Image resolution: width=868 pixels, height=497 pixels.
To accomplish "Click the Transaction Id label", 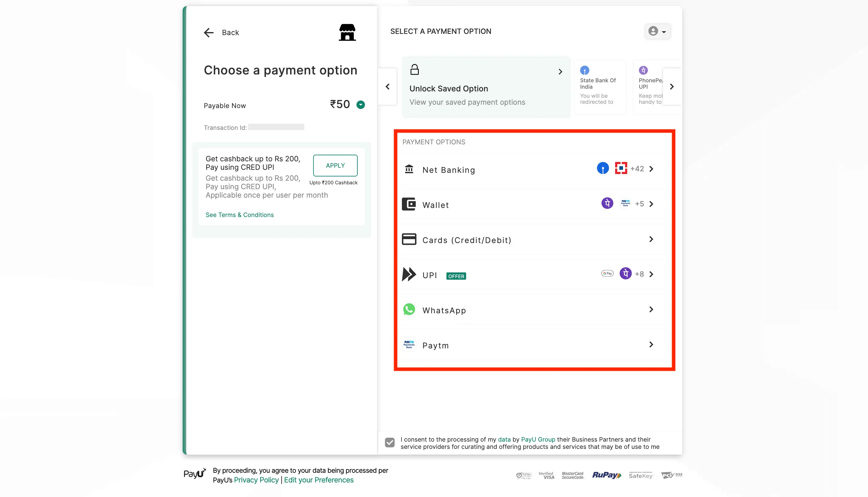I will 225,128.
